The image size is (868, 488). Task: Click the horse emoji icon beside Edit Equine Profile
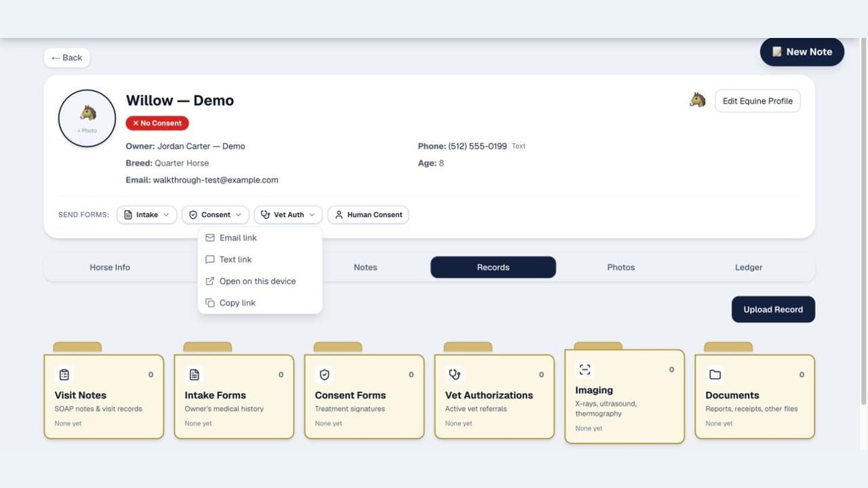tap(698, 100)
